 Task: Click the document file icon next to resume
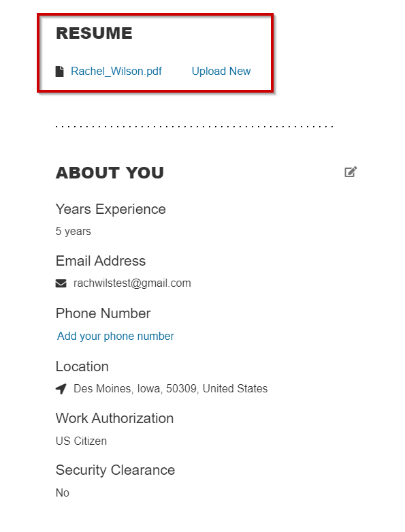(x=60, y=72)
